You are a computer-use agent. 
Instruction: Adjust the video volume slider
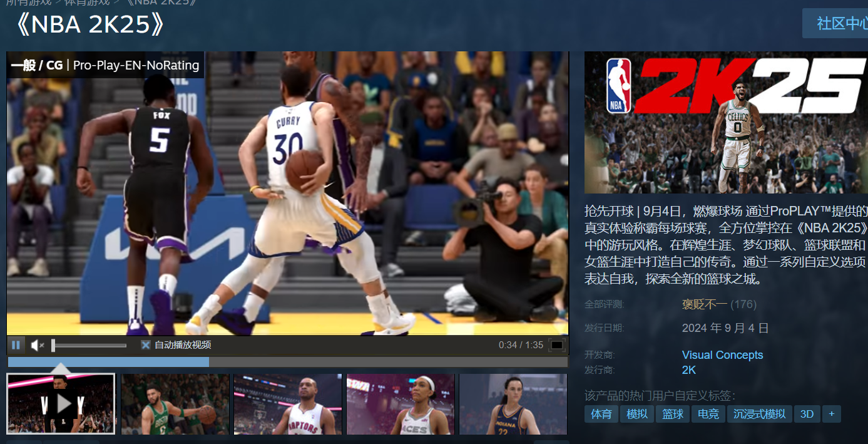click(x=88, y=344)
